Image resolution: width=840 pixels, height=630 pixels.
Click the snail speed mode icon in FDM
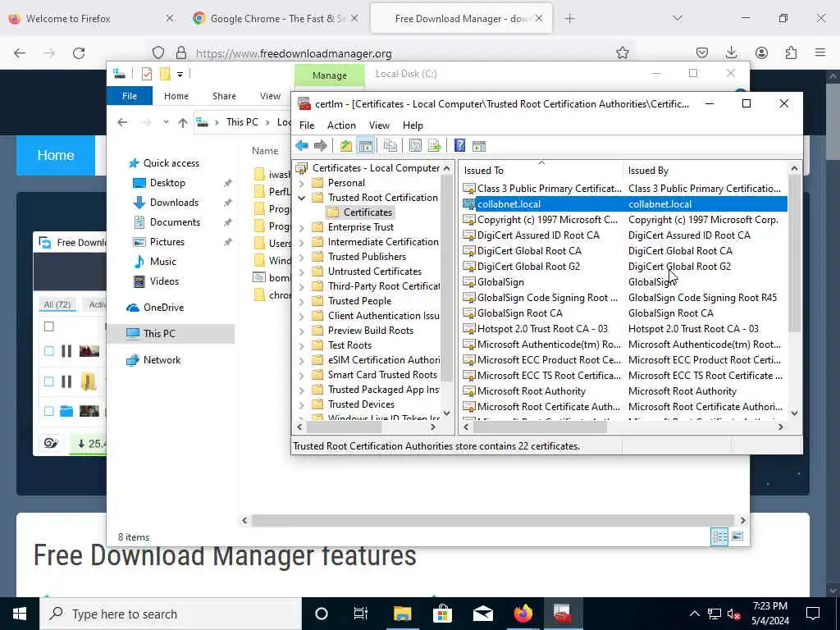(x=51, y=443)
